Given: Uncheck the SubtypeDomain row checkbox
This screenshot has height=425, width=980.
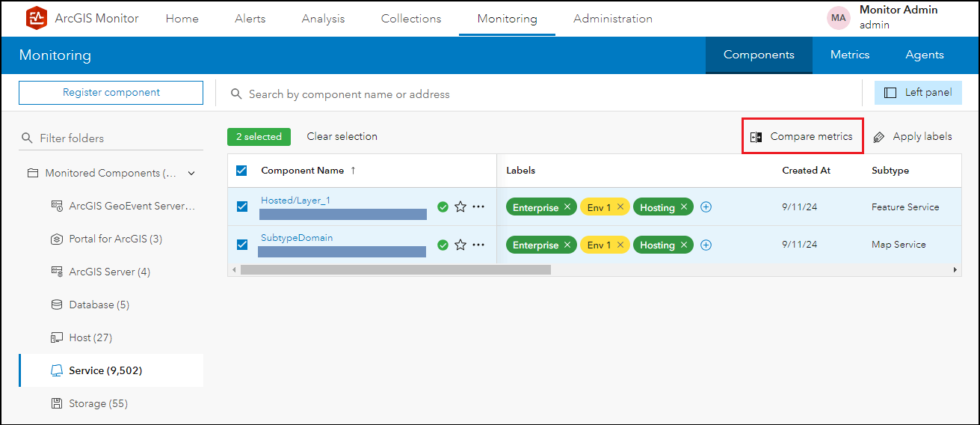Looking at the screenshot, I should 242,245.
